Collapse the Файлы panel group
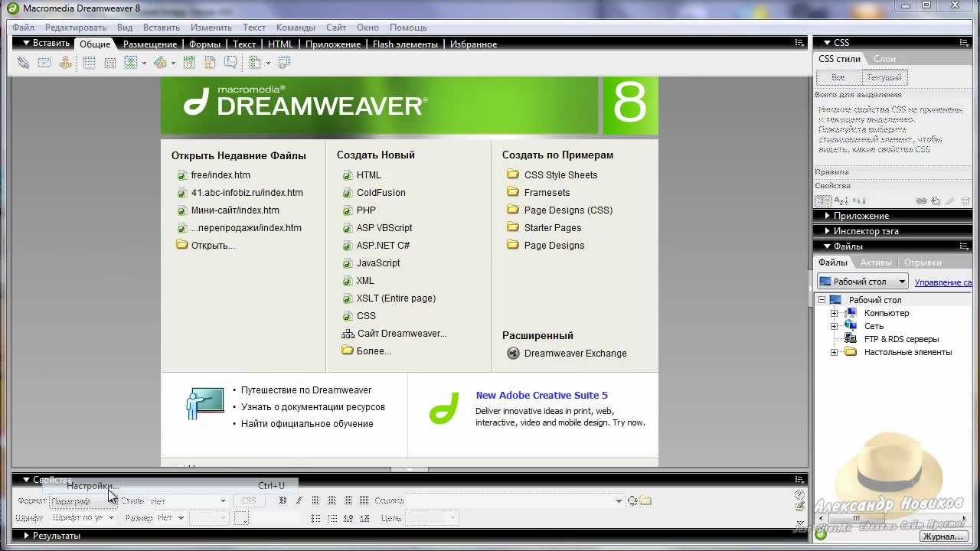The image size is (980, 551). (827, 246)
